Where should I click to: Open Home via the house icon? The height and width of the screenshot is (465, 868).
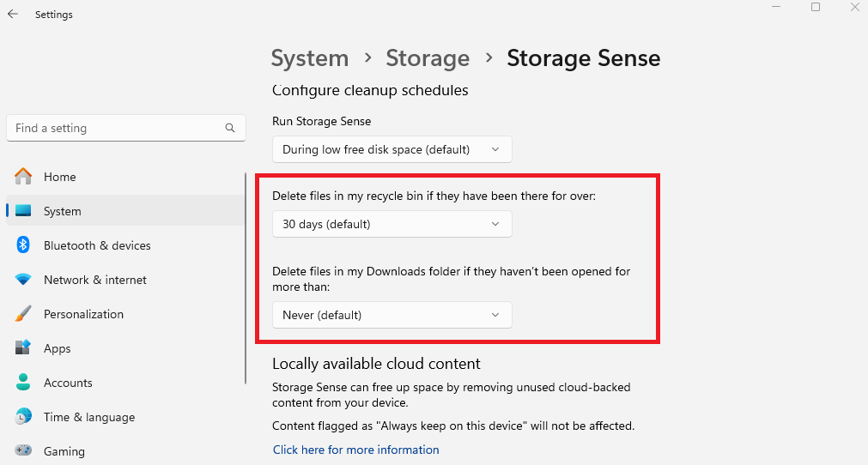tap(23, 177)
